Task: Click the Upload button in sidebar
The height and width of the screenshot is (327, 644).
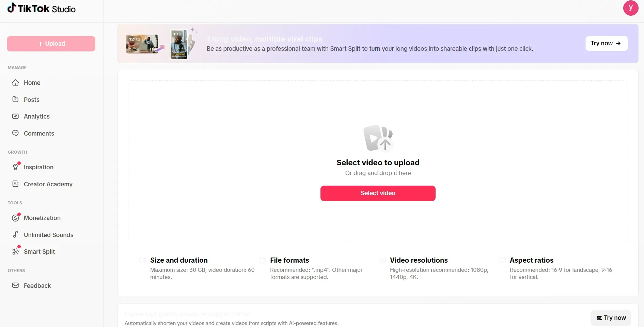Action: (x=51, y=44)
